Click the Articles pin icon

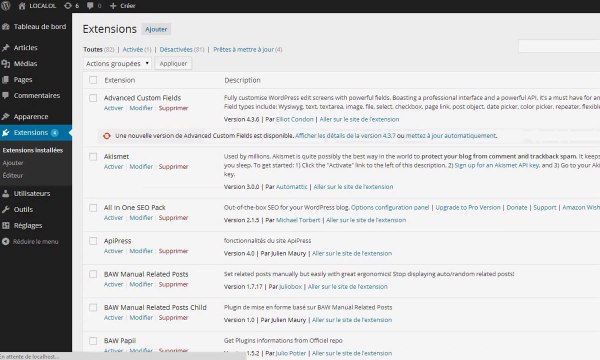(5, 47)
